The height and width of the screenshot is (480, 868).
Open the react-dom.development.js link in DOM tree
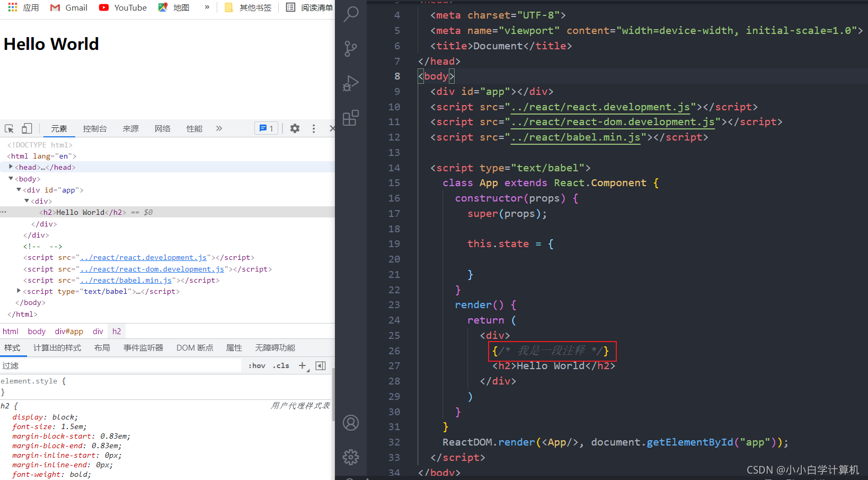click(152, 269)
